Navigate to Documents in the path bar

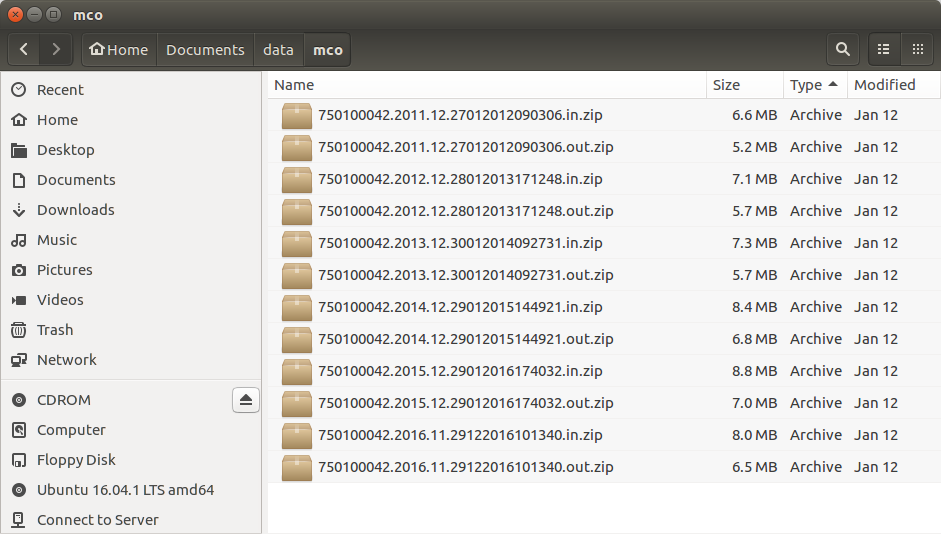pyautogui.click(x=205, y=49)
